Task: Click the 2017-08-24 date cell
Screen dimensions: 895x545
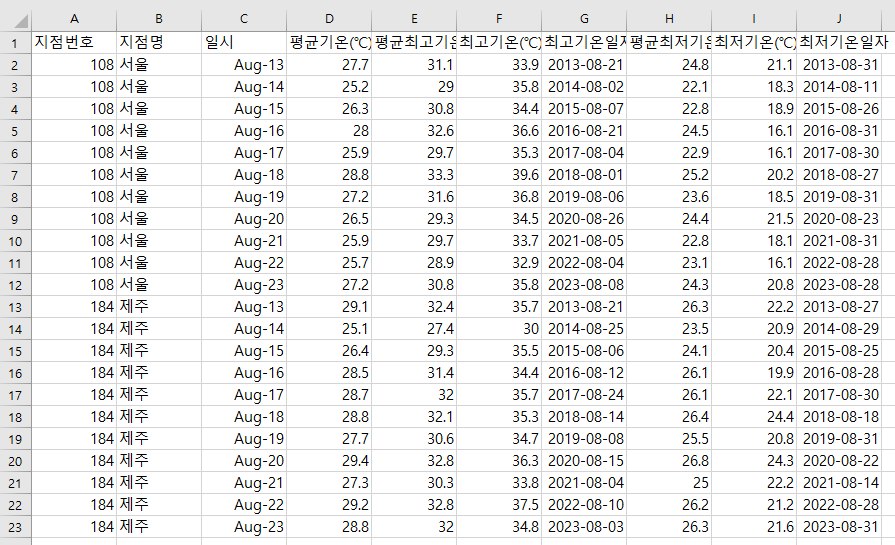Action: pos(584,394)
